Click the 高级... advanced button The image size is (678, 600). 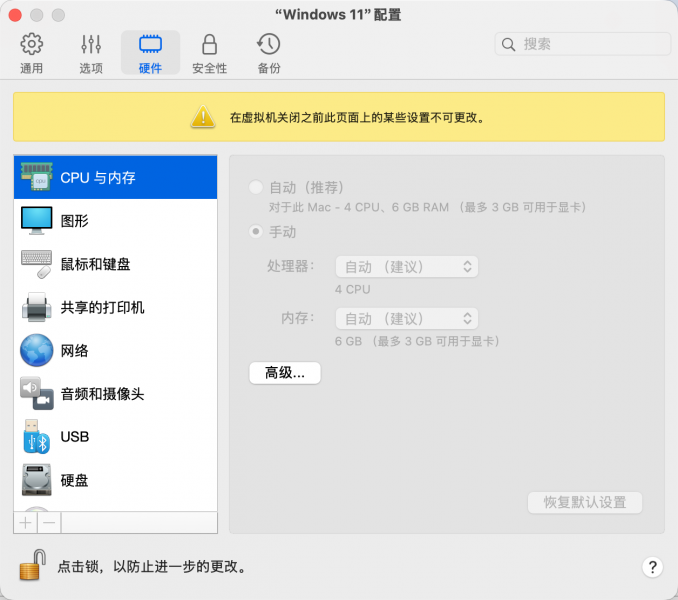(285, 373)
